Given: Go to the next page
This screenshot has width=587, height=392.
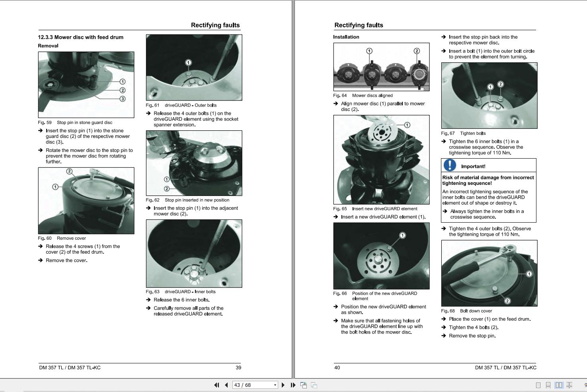Looking at the screenshot, I should (283, 385).
